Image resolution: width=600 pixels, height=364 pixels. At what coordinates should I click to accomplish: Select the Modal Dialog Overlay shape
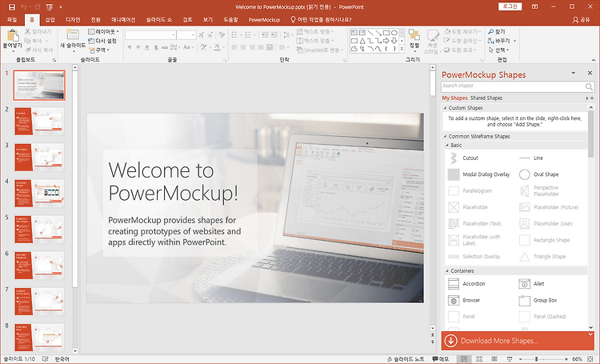[x=478, y=174]
